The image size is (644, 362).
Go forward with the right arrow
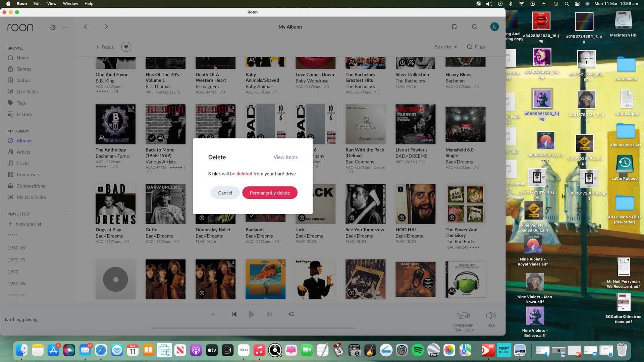[x=106, y=27]
